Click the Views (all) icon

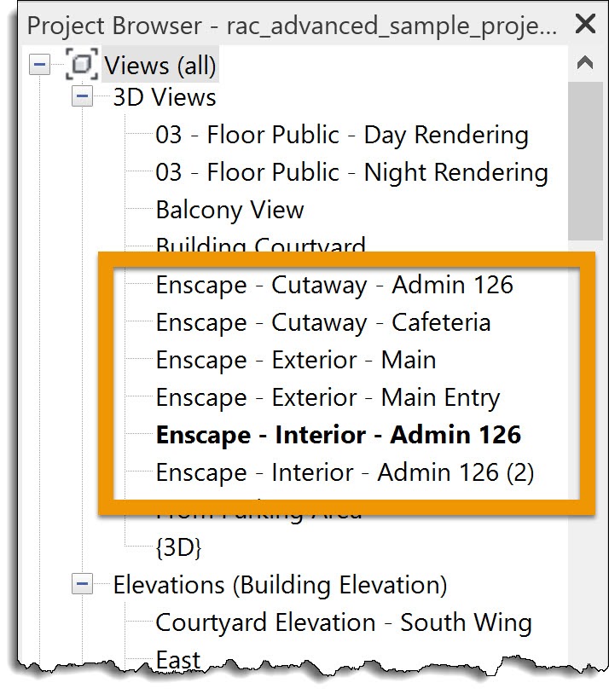[82, 65]
